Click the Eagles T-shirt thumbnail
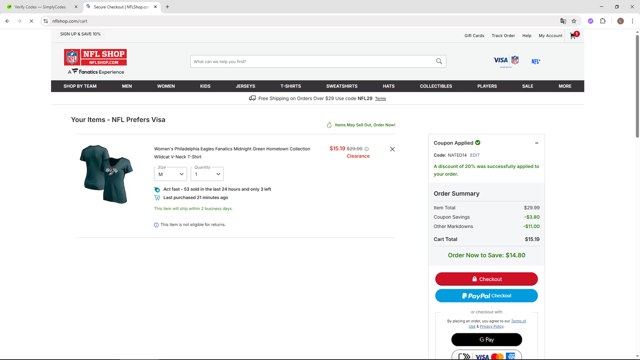Image resolution: width=640 pixels, height=360 pixels. tap(106, 174)
